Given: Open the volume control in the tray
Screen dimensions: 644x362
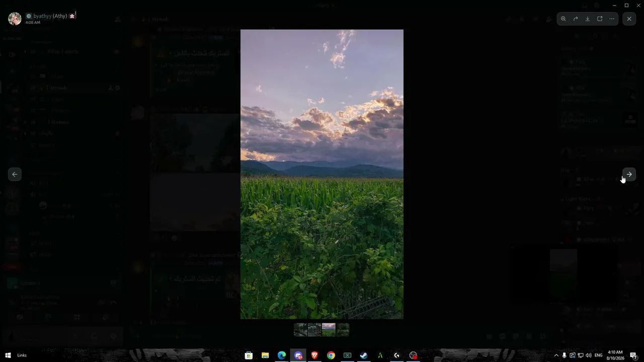Looking at the screenshot, I should 589,355.
